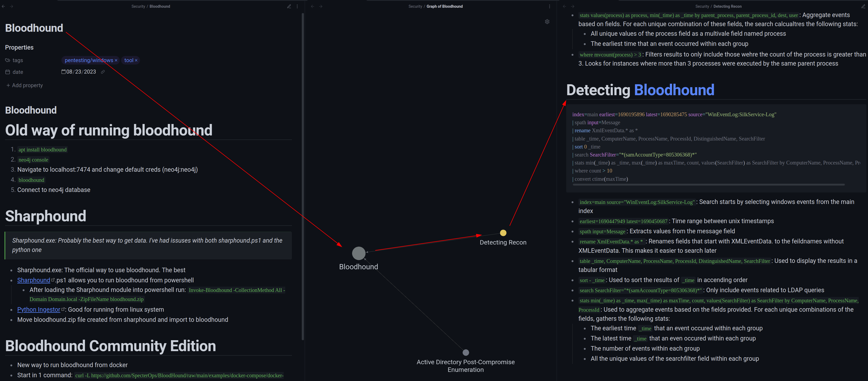Click the date property type icon
Image resolution: width=868 pixels, height=381 pixels.
7,72
